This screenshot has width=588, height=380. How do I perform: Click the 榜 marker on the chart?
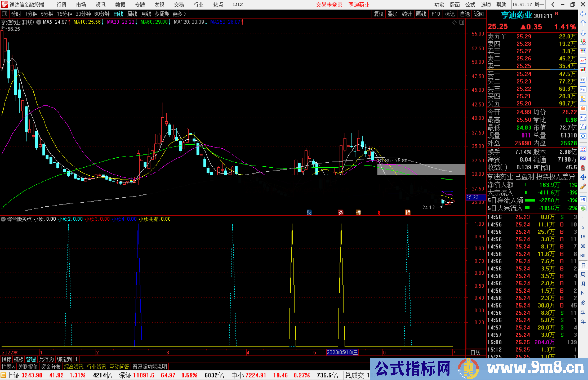click(358, 212)
